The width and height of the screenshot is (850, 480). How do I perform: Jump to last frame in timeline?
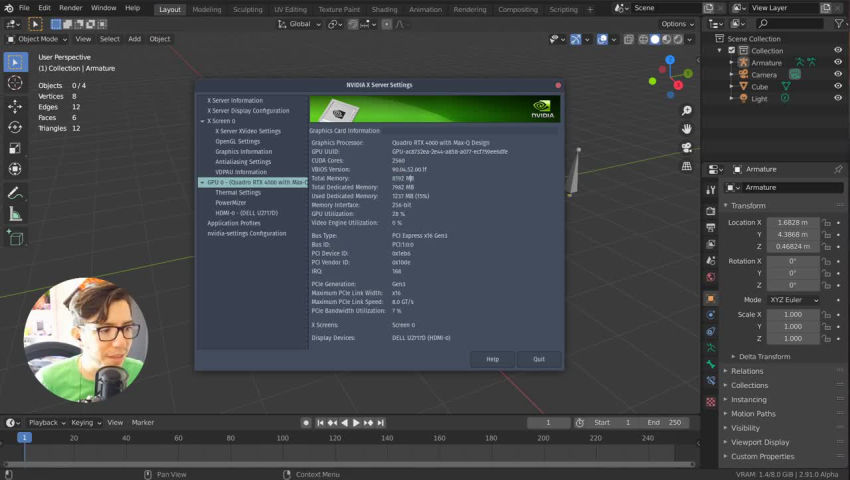[x=381, y=423]
